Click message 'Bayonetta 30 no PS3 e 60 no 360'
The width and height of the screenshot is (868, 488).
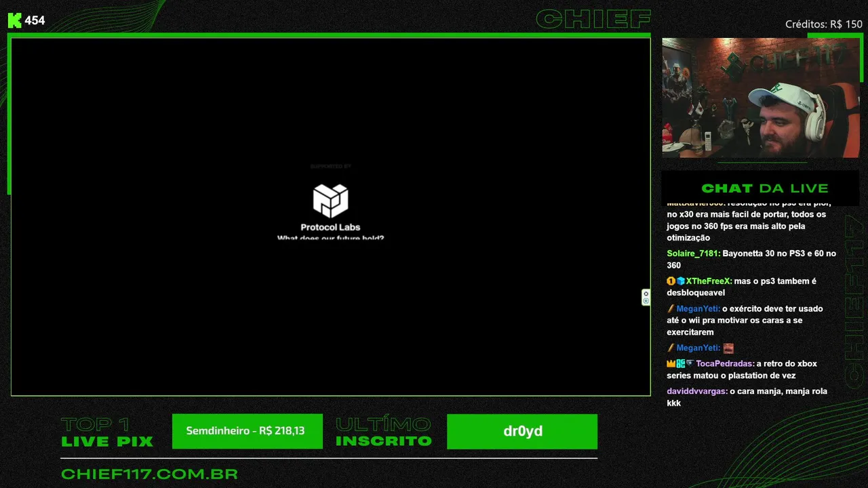tap(751, 259)
